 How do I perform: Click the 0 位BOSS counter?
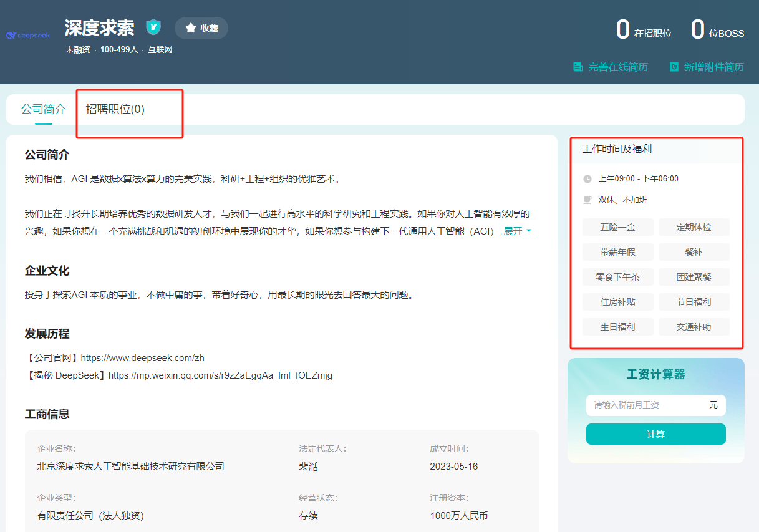point(717,30)
